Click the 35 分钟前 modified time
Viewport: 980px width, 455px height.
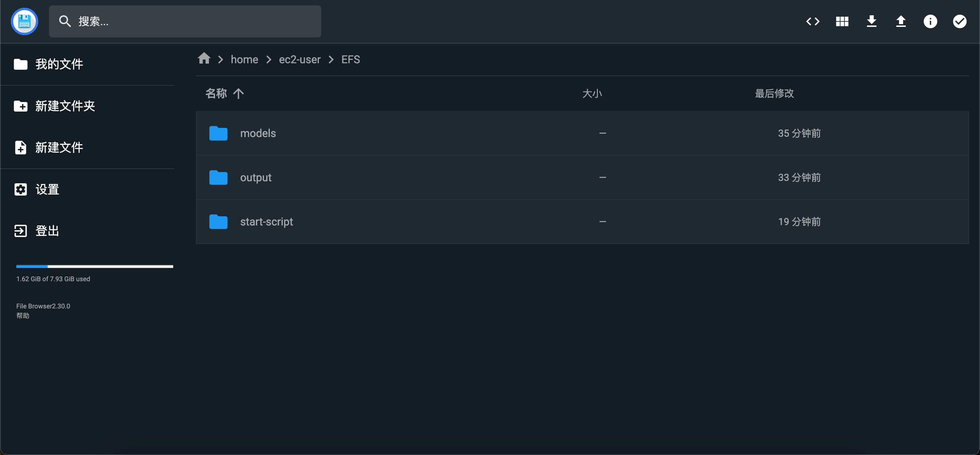tap(799, 133)
